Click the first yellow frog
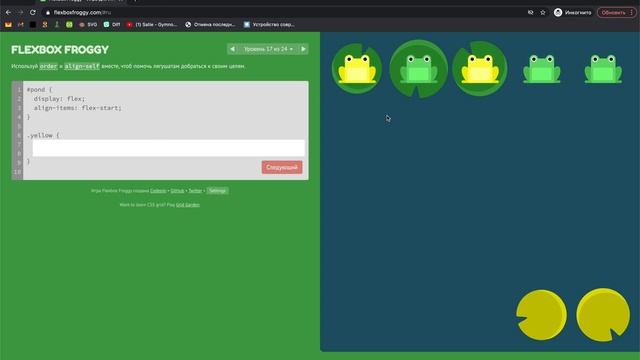 tap(357, 69)
